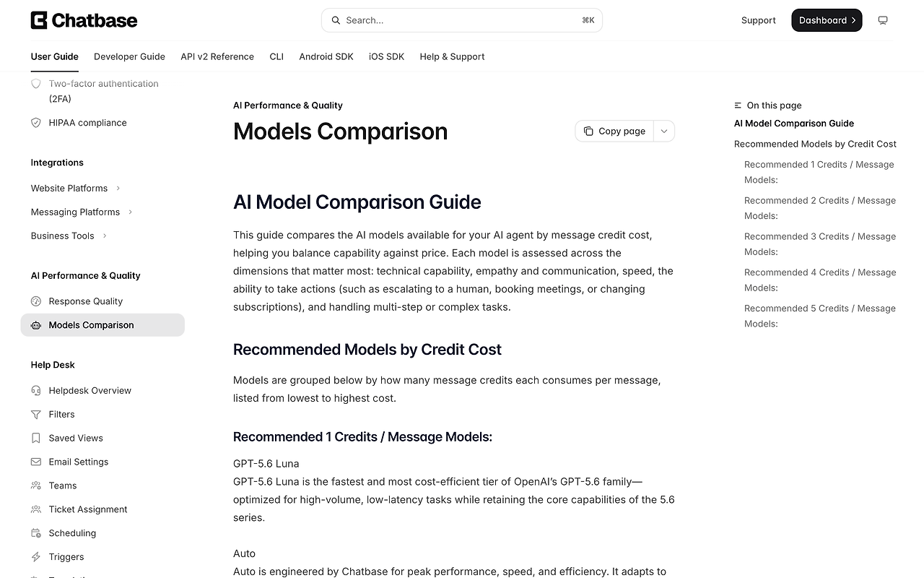Click the Triggers lightning bolt icon
924x578 pixels.
tap(36, 557)
